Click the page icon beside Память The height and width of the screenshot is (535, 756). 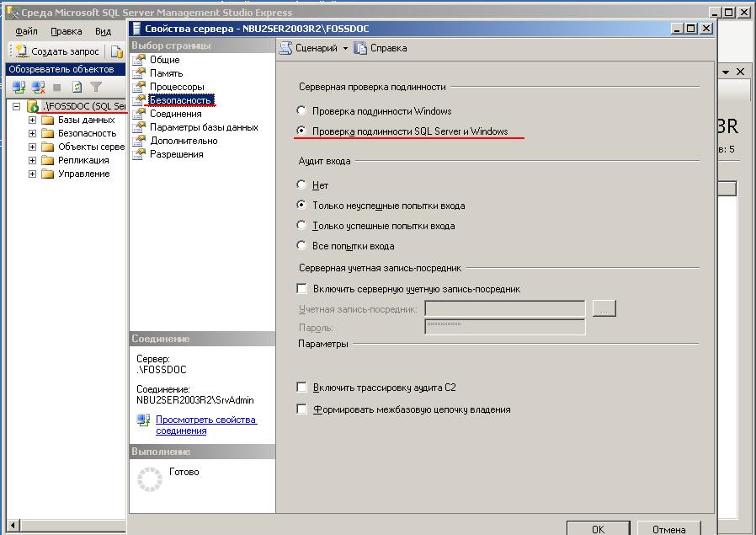[x=139, y=73]
